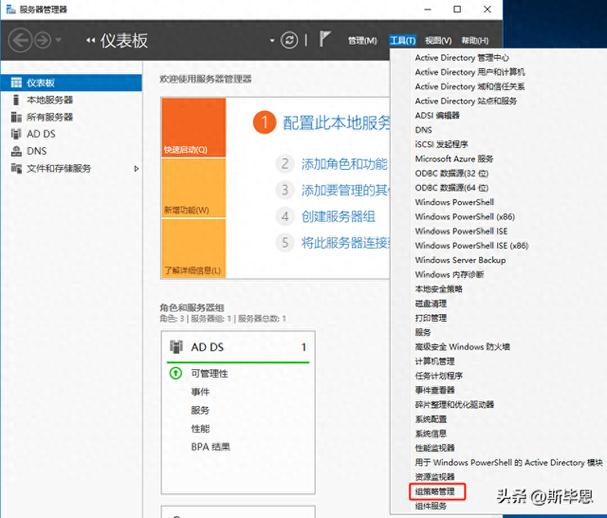Select the 了解详细信息(L) tile

[x=194, y=248]
